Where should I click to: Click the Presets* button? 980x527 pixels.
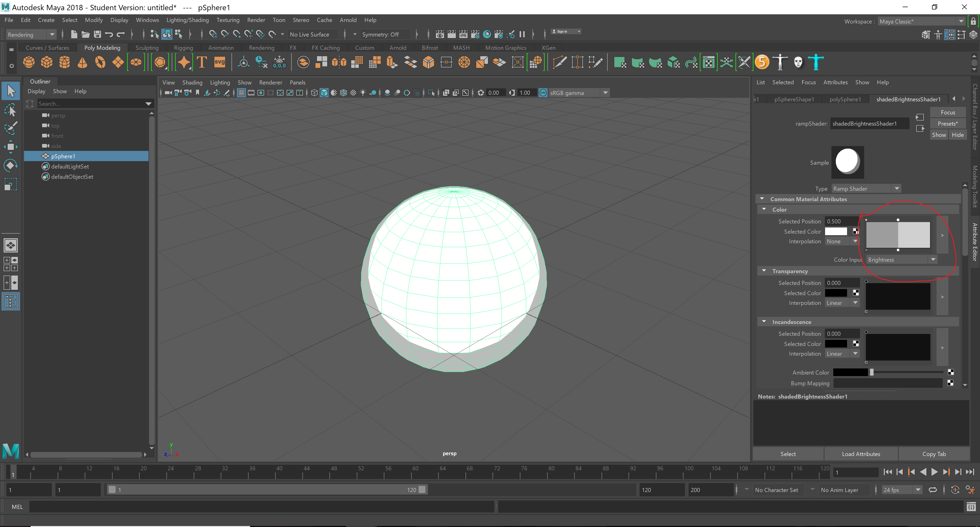click(x=948, y=124)
